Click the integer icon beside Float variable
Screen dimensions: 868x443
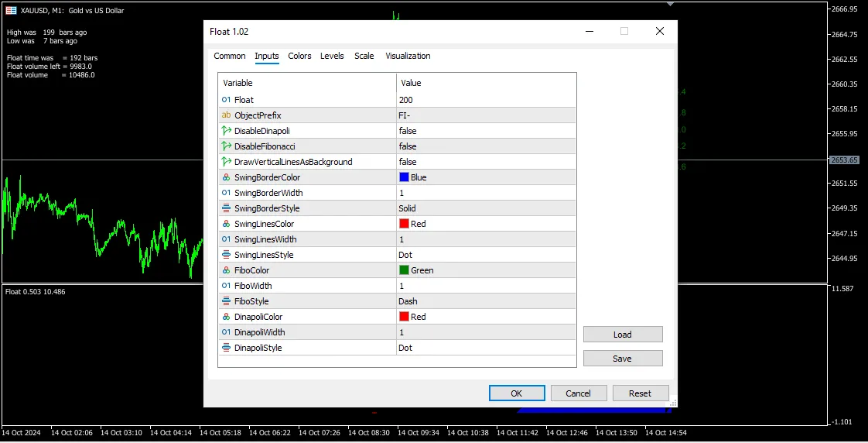(226, 100)
